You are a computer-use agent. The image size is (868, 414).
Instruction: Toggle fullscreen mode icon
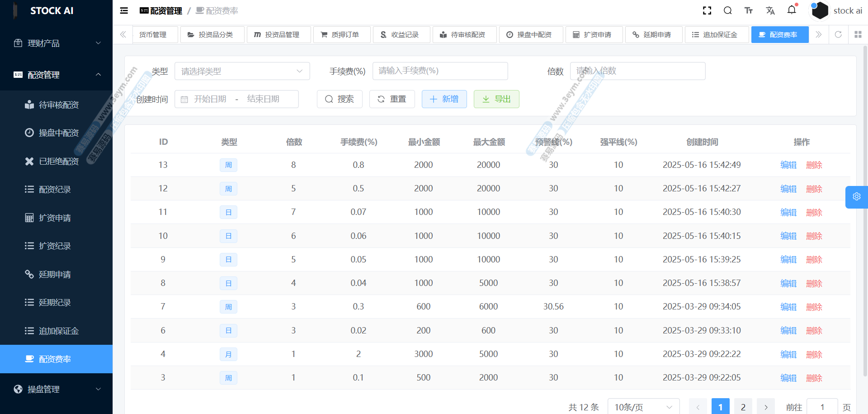(707, 10)
